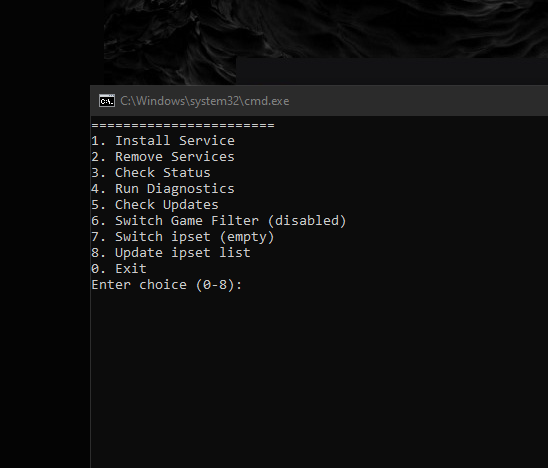Click the '2. Remove Services' menu line
The height and width of the screenshot is (468, 548).
click(x=163, y=157)
